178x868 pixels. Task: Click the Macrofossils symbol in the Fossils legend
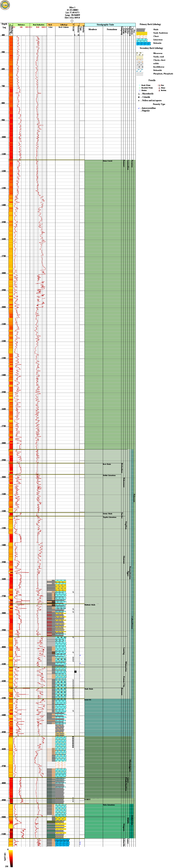tap(139, 94)
